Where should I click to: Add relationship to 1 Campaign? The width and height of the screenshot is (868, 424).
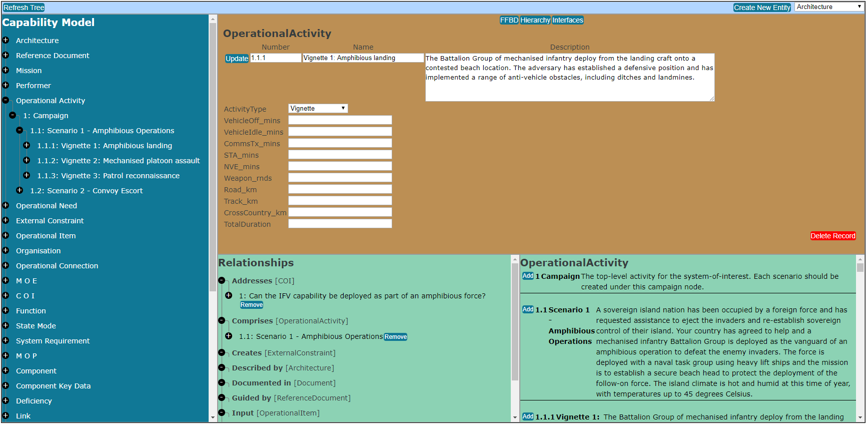528,276
